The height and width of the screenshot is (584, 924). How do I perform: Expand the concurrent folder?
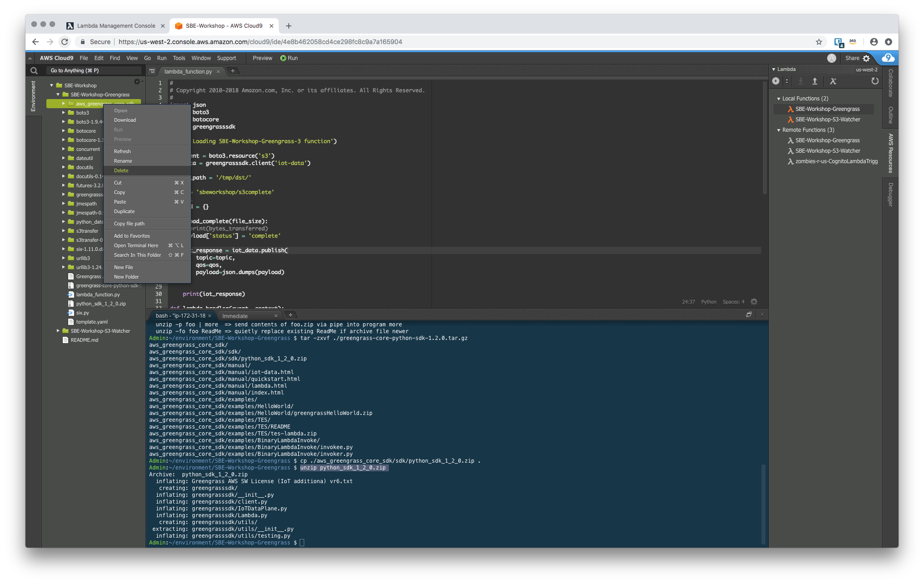tap(64, 149)
